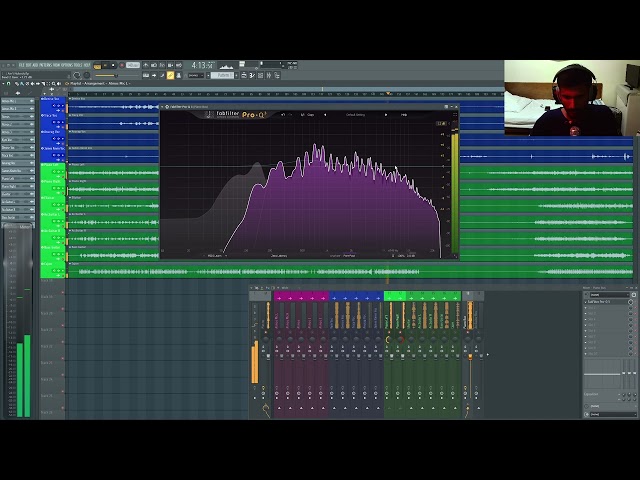Open the Analyzer Pre+Post settings
This screenshot has height=480, width=640.
tap(342, 256)
